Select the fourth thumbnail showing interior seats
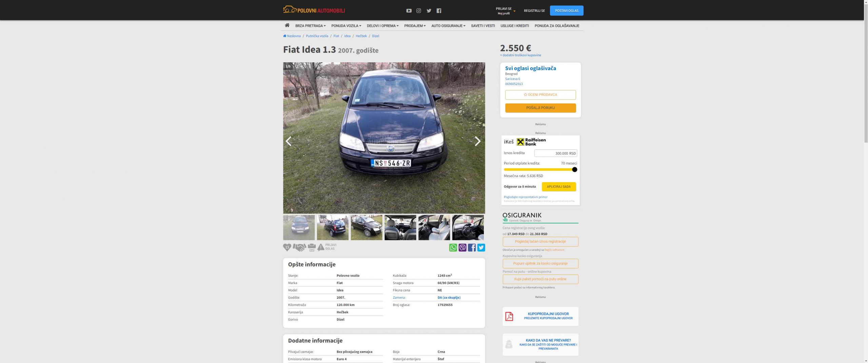This screenshot has height=363, width=868. point(400,228)
